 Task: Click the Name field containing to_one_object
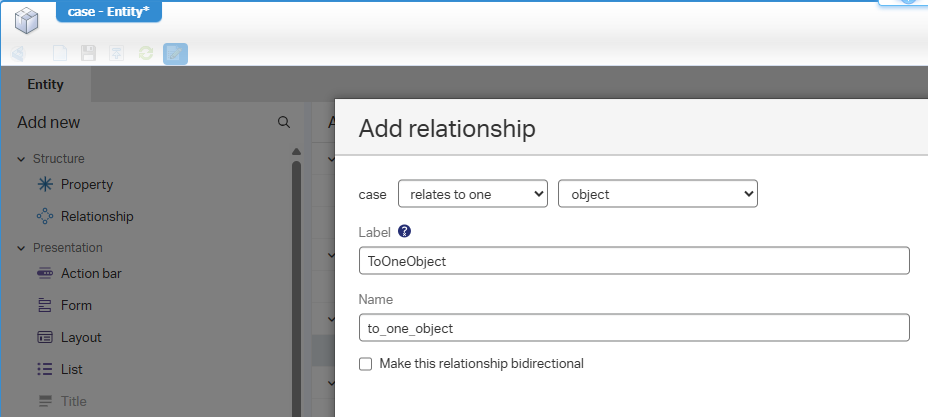pyautogui.click(x=633, y=328)
